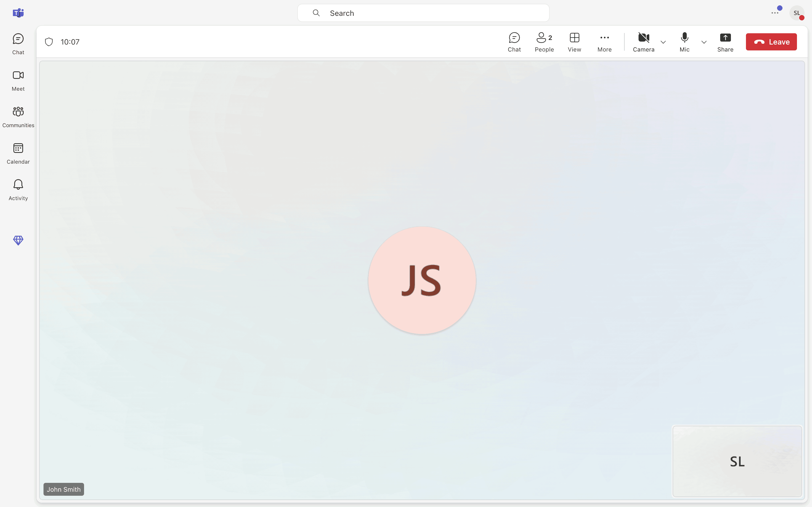Image resolution: width=812 pixels, height=507 pixels.
Task: Turn on the Camera
Action: click(643, 42)
